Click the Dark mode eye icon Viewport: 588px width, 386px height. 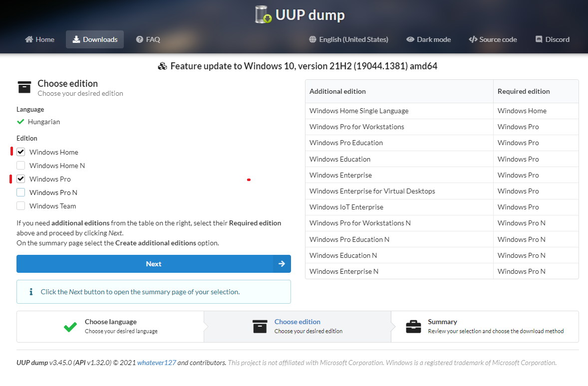[x=410, y=39]
